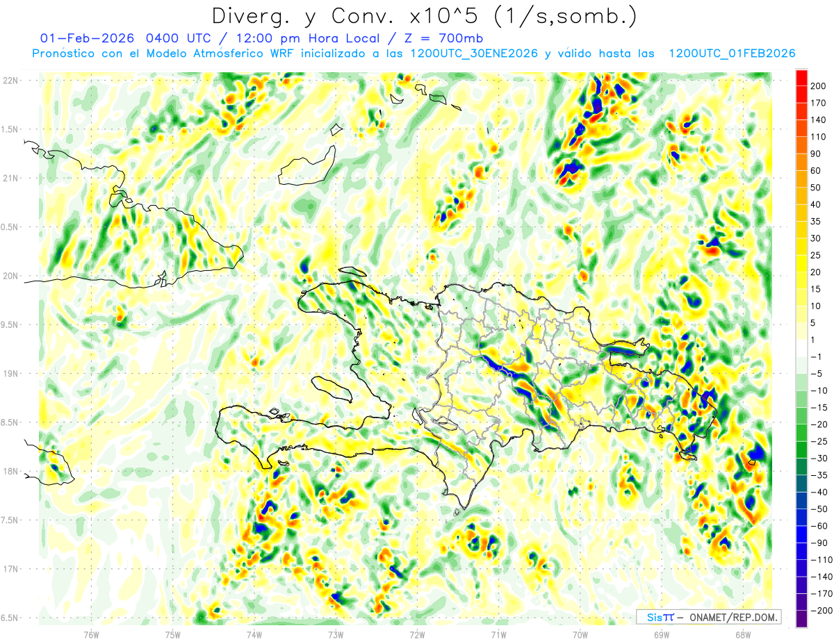This screenshot has height=644, width=834.
Task: Click the '73W' longitude label
Action: coord(336,634)
